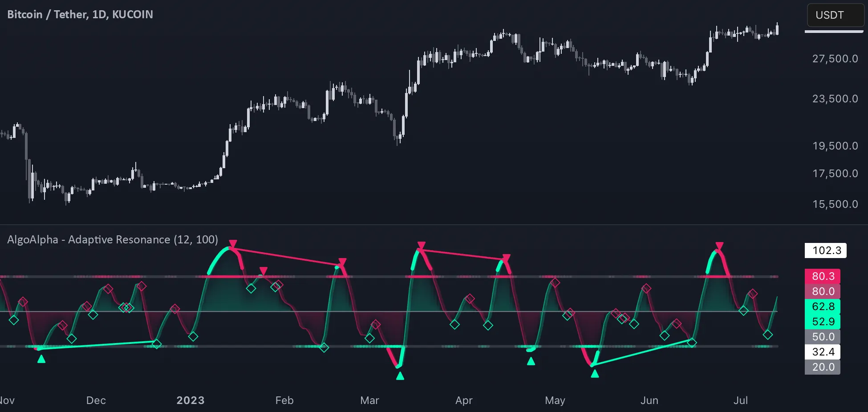Click the green 62.8 value label
The height and width of the screenshot is (412, 868).
pyautogui.click(x=823, y=307)
